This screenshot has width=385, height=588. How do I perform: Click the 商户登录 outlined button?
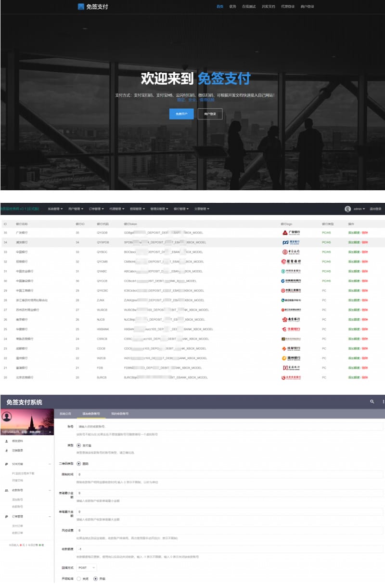[x=210, y=114]
